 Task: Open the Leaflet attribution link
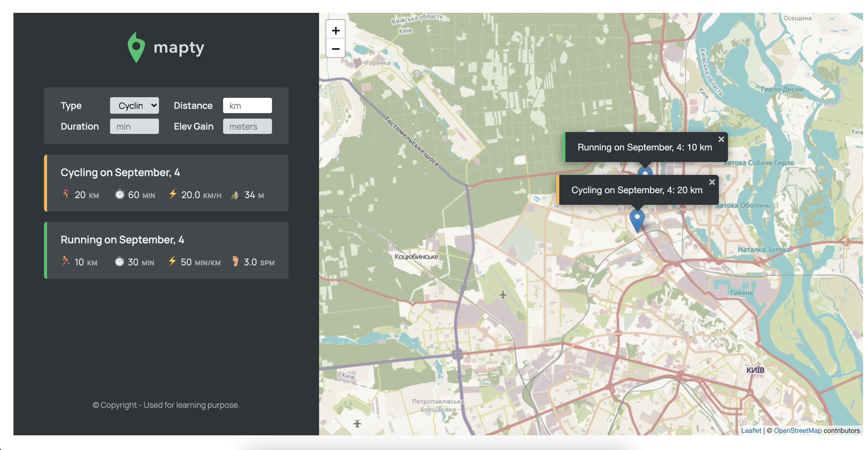[x=751, y=430]
